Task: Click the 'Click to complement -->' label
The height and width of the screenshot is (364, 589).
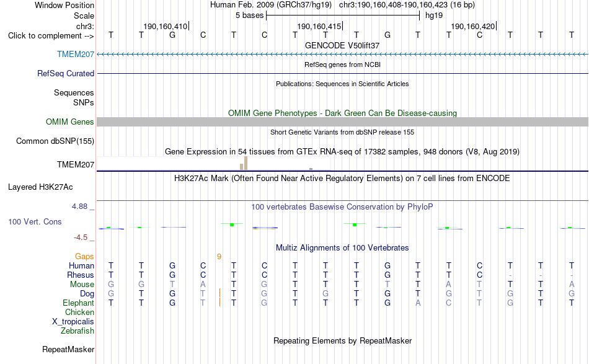Action: pos(51,36)
